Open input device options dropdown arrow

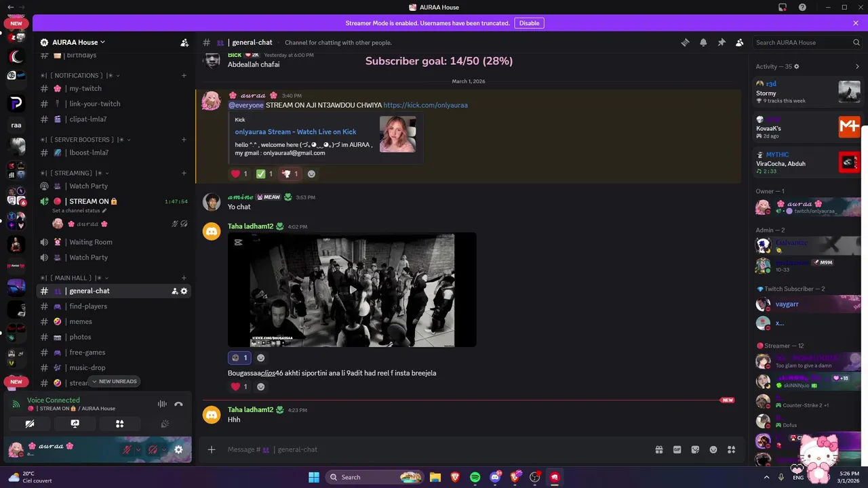(x=138, y=449)
